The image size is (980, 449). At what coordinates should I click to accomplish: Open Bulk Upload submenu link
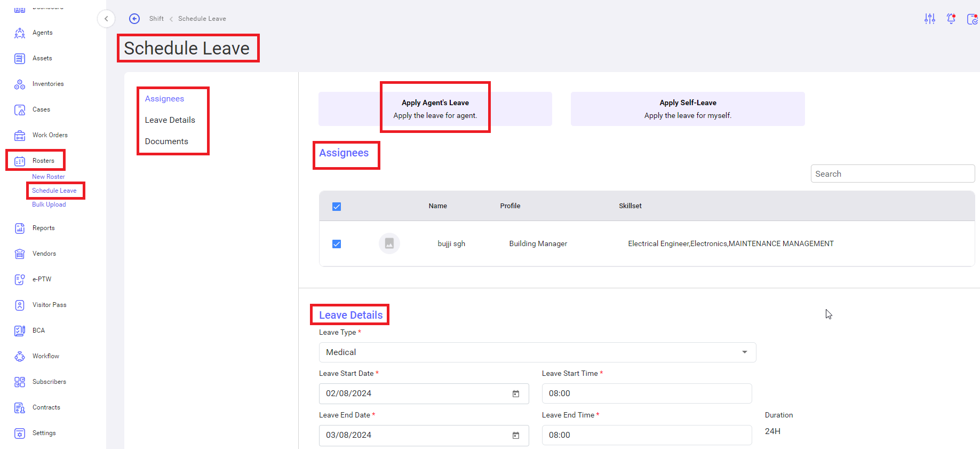49,204
